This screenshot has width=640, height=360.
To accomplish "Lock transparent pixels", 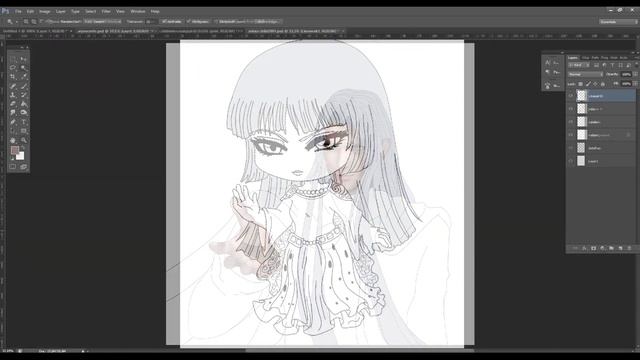I will click(x=580, y=84).
